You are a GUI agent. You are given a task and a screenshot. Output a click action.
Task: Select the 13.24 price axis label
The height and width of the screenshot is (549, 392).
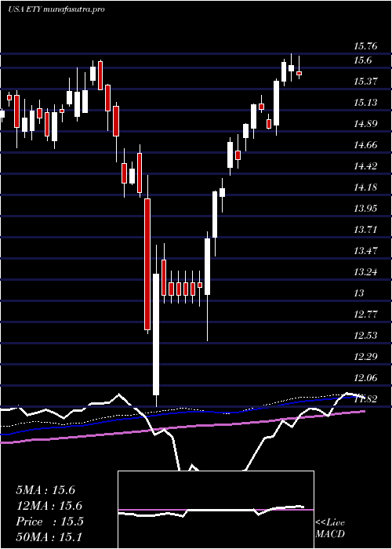coord(365,271)
